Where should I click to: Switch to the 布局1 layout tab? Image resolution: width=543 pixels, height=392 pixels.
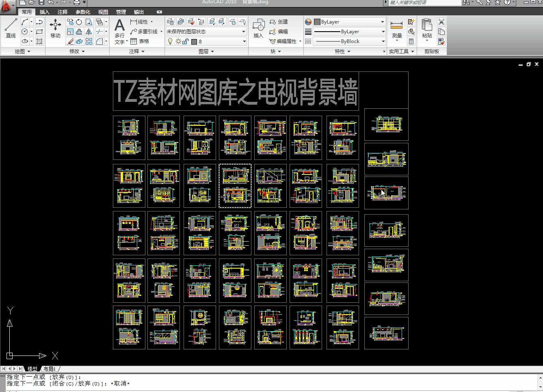[x=50, y=369]
